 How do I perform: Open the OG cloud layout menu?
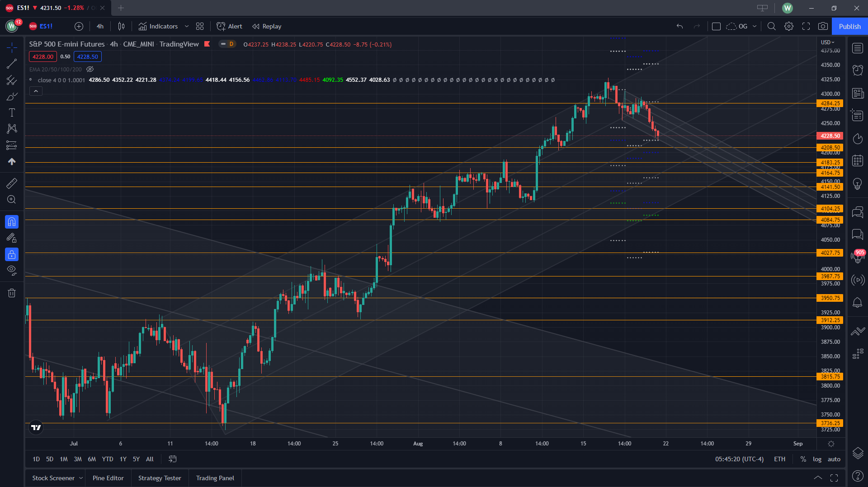click(741, 26)
